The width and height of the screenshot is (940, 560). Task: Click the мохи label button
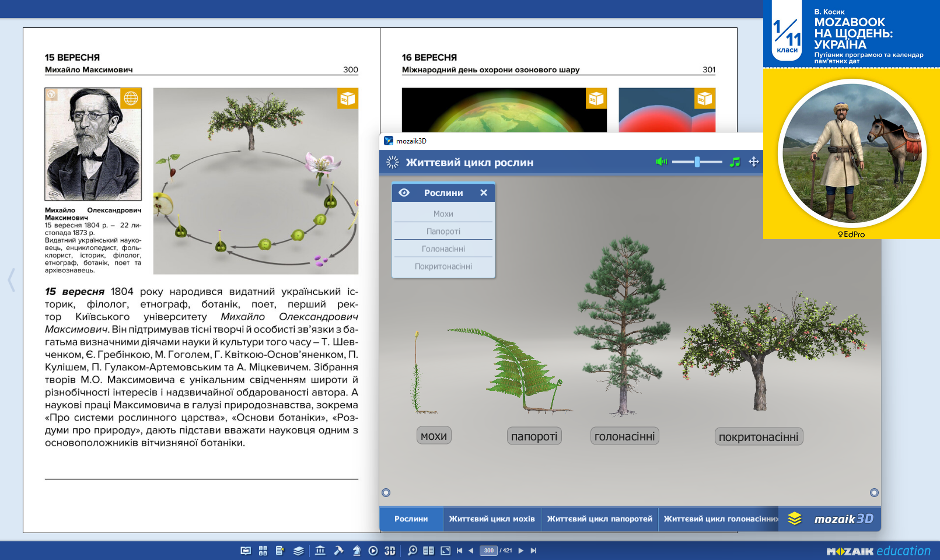pos(434,436)
